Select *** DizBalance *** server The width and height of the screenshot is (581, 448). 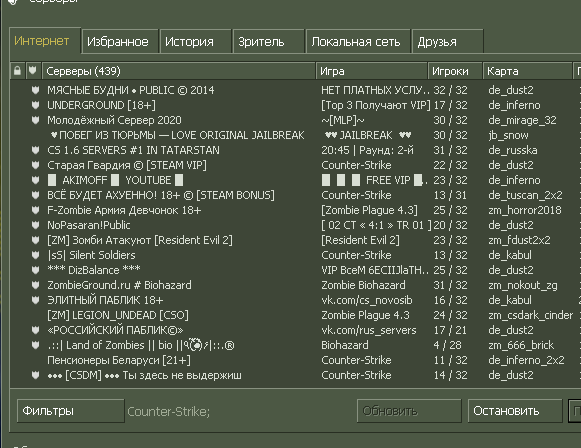pyautogui.click(x=94, y=270)
